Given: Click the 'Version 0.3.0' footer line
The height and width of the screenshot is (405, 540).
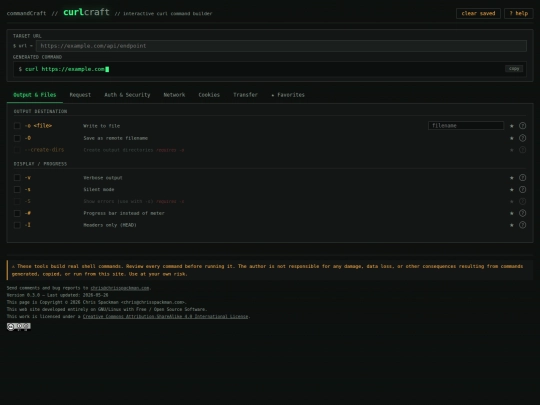Looking at the screenshot, I should click(58, 295).
